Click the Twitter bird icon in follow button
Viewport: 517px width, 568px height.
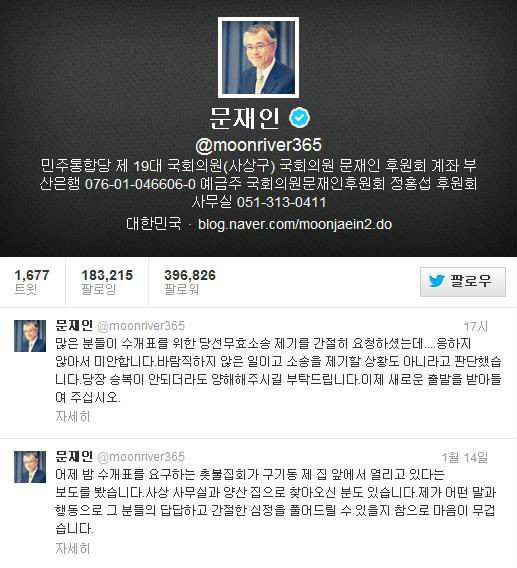point(437,281)
